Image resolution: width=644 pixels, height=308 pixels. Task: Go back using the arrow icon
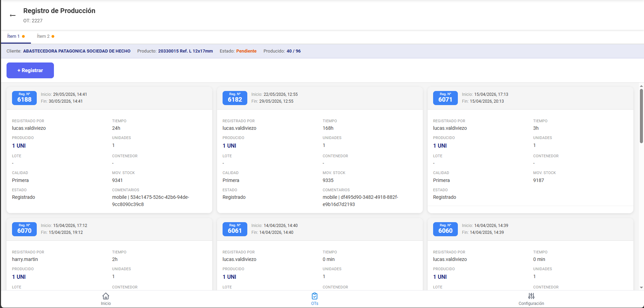[13, 15]
